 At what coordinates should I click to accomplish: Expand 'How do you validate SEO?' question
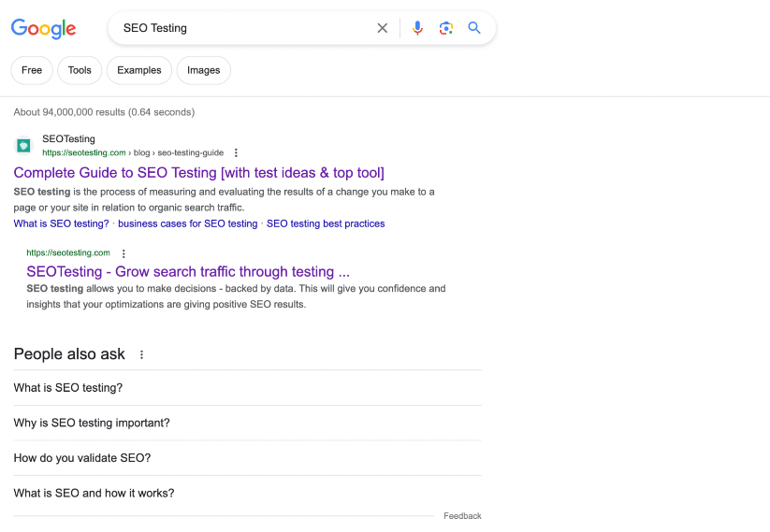coord(248,458)
